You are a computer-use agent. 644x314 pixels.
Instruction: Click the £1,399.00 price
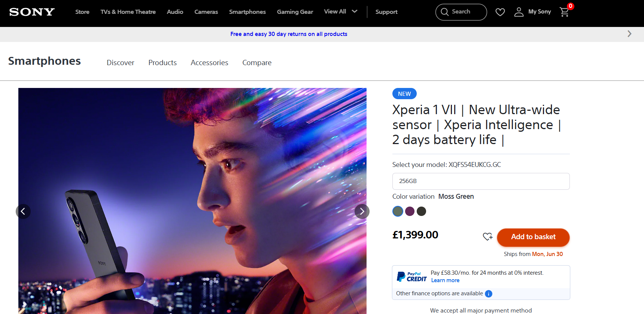tap(415, 235)
